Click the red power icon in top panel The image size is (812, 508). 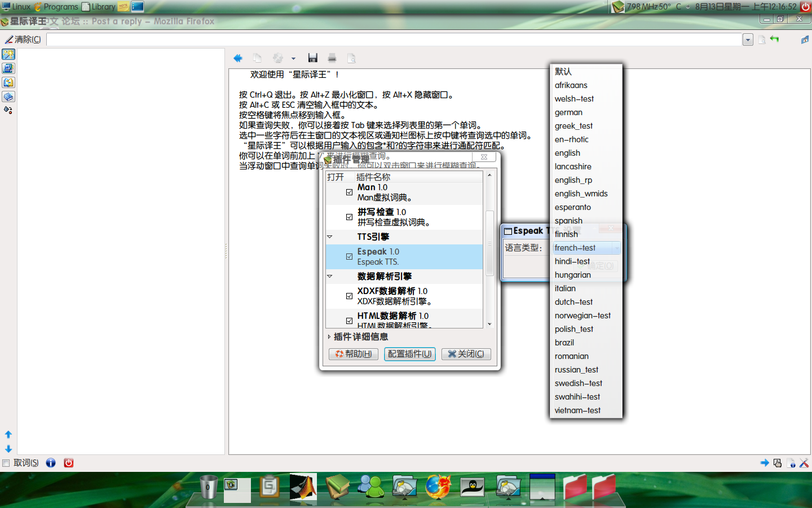pyautogui.click(x=805, y=7)
